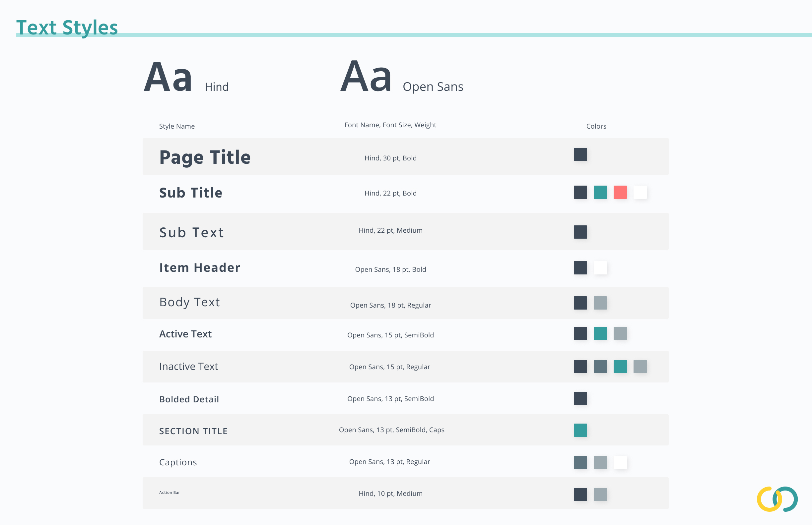Select the teal swatch in Active Text row
Image resolution: width=812 pixels, height=525 pixels.
(x=600, y=333)
